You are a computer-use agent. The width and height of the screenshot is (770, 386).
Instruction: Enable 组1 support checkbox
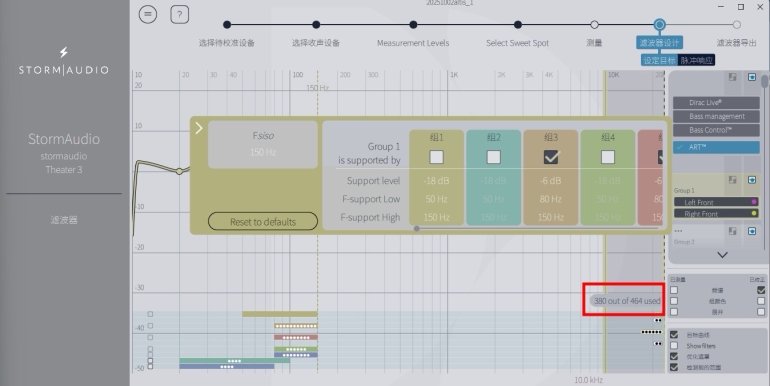(x=437, y=157)
